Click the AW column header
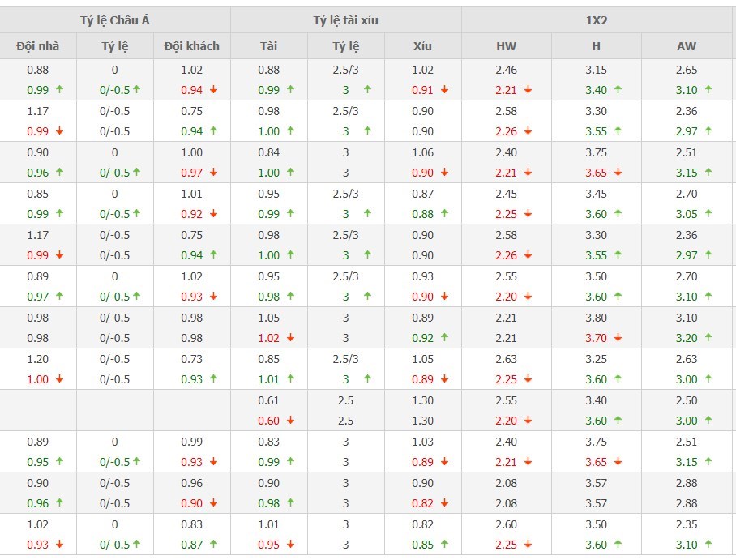736x560 pixels. [x=686, y=46]
